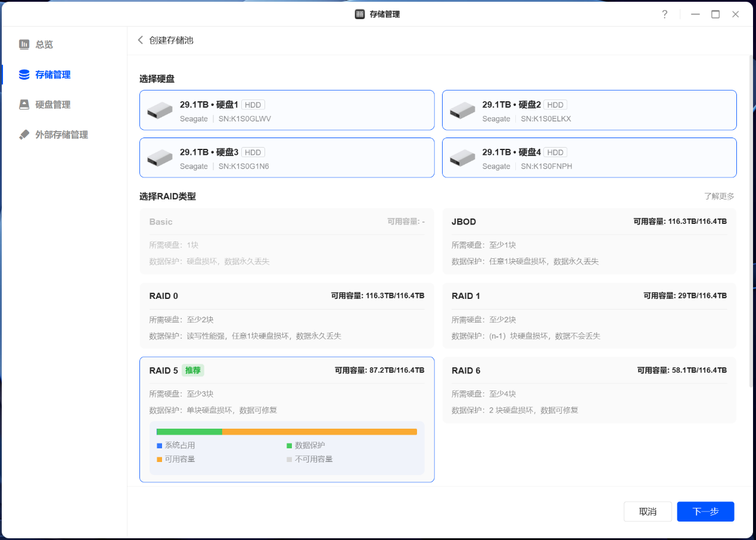756x540 pixels.
Task: Click the 存储管理 database sidebar icon
Action: (24, 74)
